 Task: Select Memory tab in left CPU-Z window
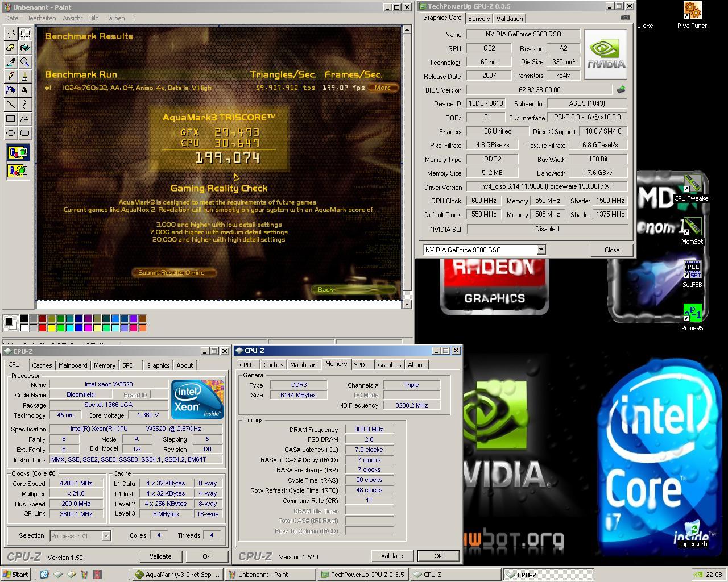pos(105,365)
